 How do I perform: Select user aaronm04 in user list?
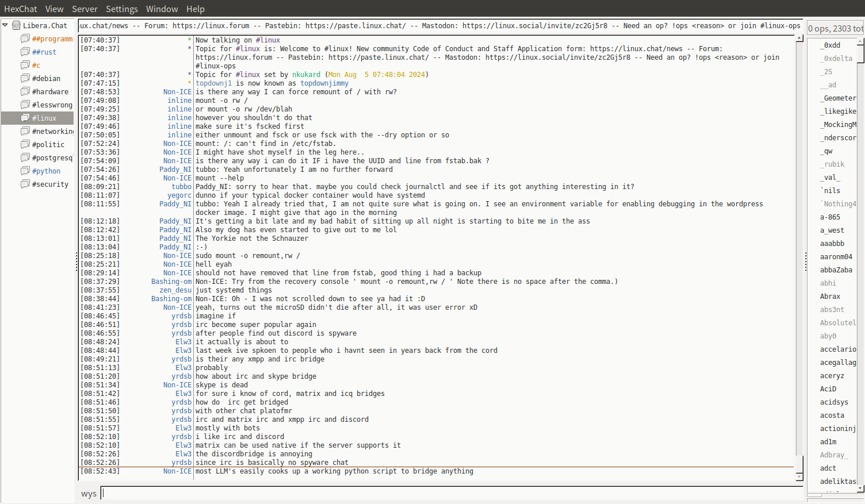coord(836,257)
